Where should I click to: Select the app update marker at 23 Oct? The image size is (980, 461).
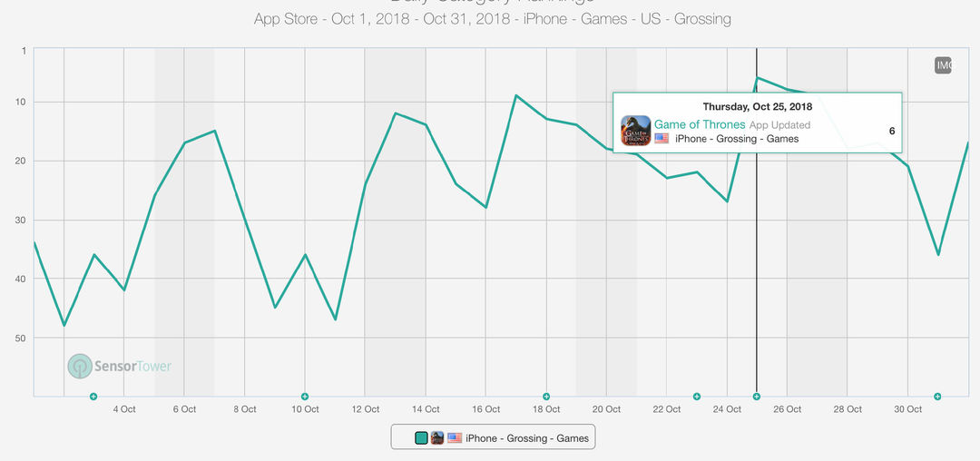(x=697, y=397)
